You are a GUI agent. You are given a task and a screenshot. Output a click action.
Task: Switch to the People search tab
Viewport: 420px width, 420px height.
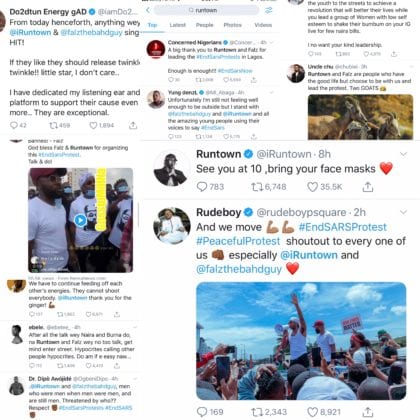pos(204,25)
